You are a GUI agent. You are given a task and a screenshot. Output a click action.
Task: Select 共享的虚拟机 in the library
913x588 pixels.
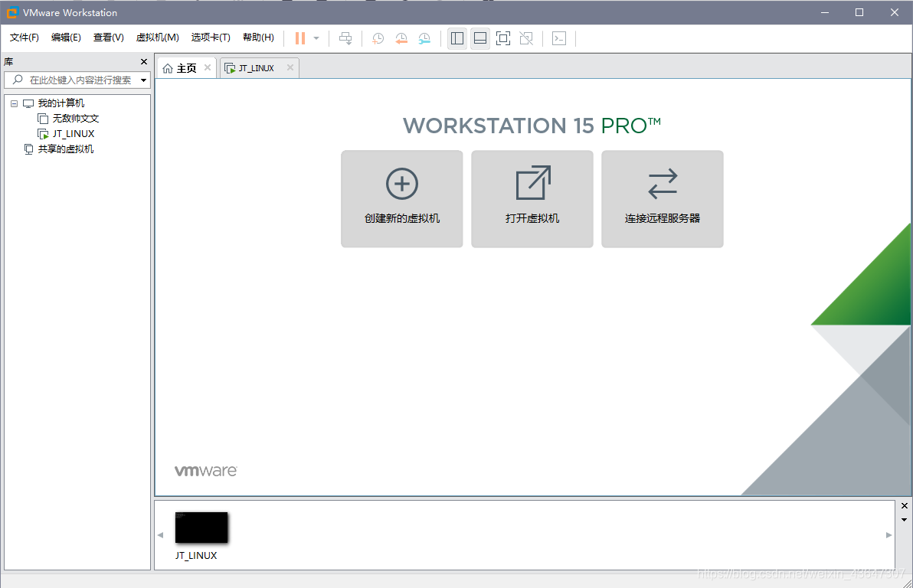point(66,149)
